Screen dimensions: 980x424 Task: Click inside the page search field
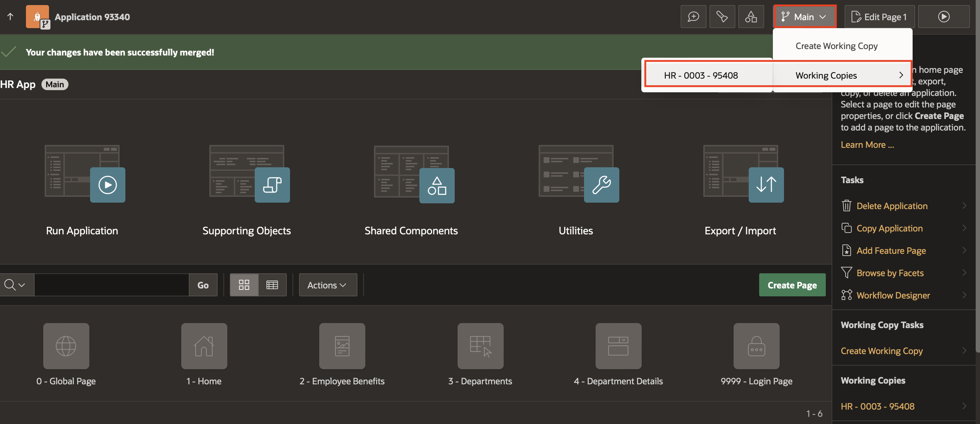click(x=111, y=285)
